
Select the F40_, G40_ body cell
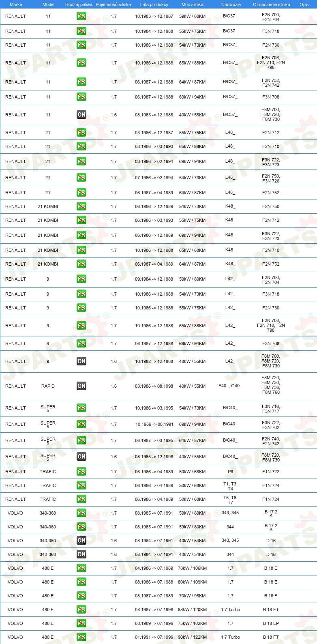(x=230, y=386)
